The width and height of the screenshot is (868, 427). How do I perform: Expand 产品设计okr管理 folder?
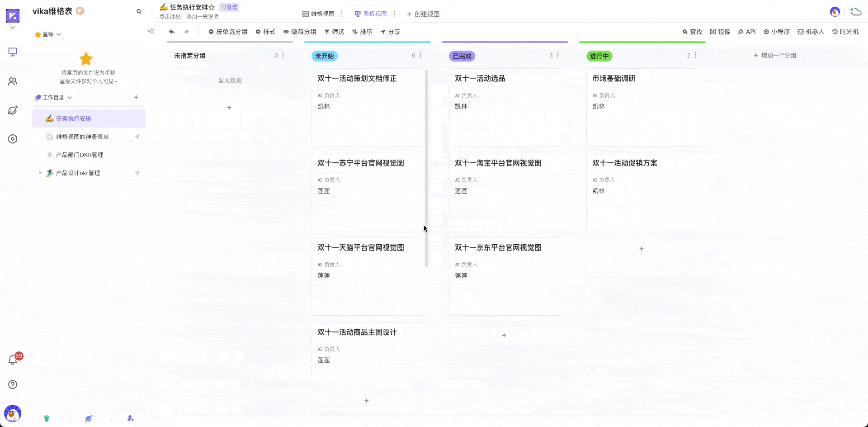click(40, 173)
